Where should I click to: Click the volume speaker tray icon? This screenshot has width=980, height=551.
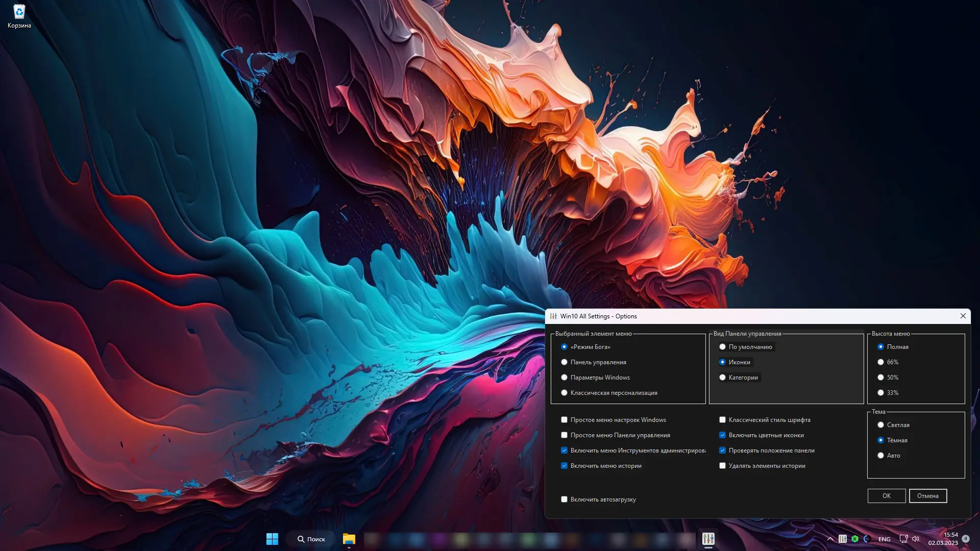point(916,539)
